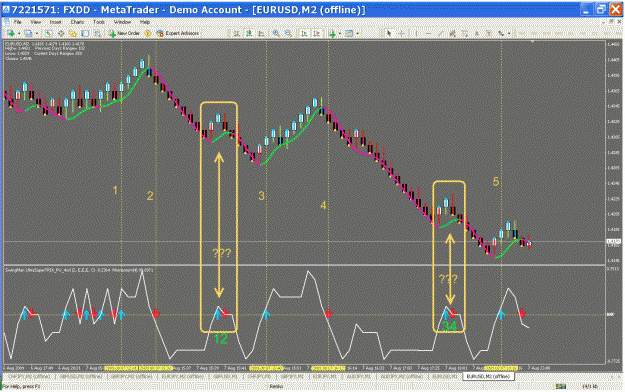This screenshot has height=392, width=625.
Task: Launch the MetaEditor yellow icon
Action: tap(147, 33)
